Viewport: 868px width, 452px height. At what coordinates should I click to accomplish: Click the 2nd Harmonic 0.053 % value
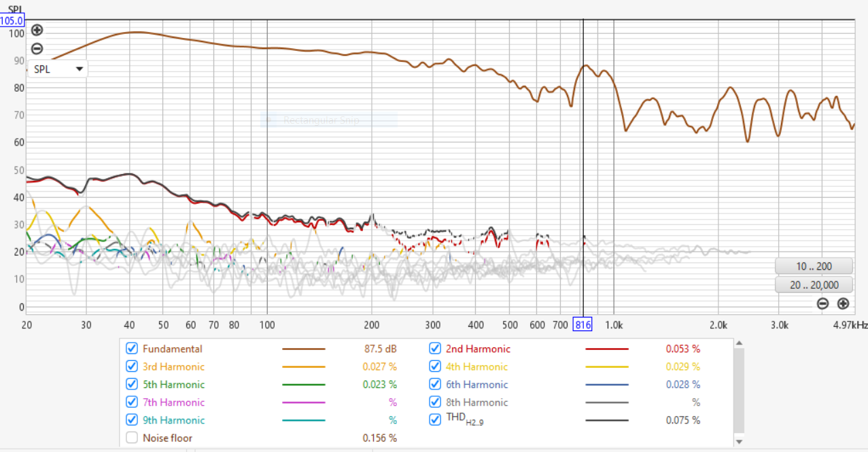click(682, 349)
